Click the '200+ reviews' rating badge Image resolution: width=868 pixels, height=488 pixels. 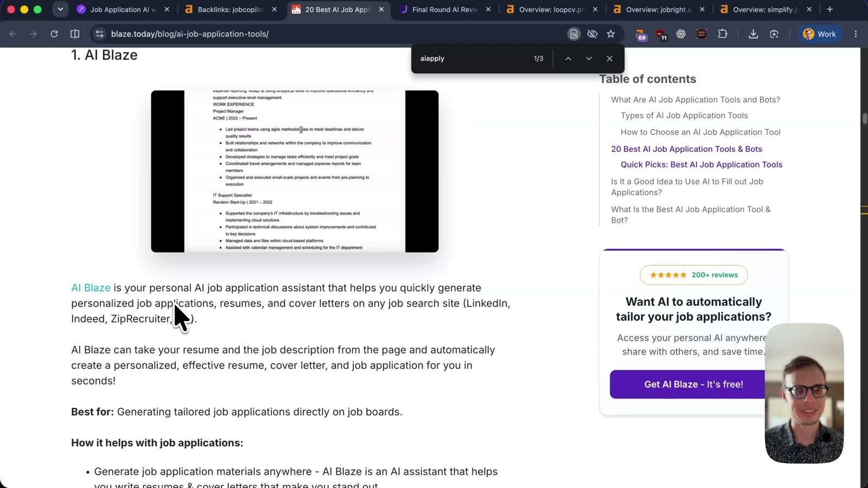click(x=693, y=275)
